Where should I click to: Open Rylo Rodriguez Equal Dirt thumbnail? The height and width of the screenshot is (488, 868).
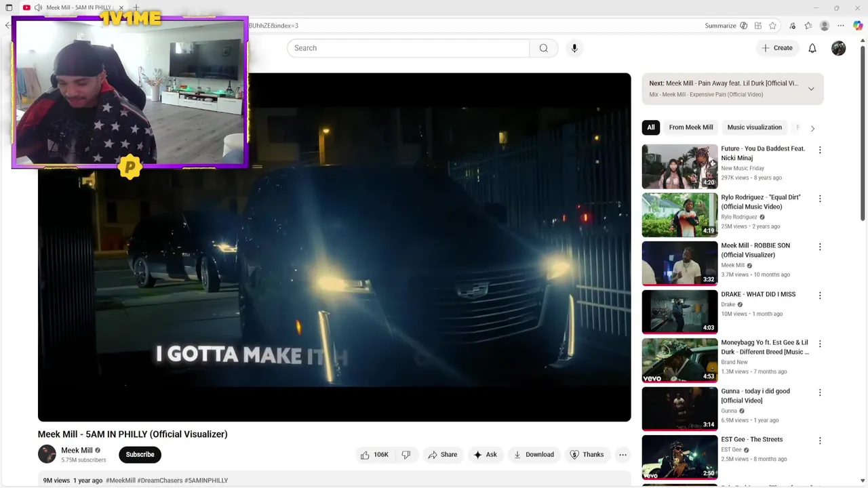[x=679, y=215]
